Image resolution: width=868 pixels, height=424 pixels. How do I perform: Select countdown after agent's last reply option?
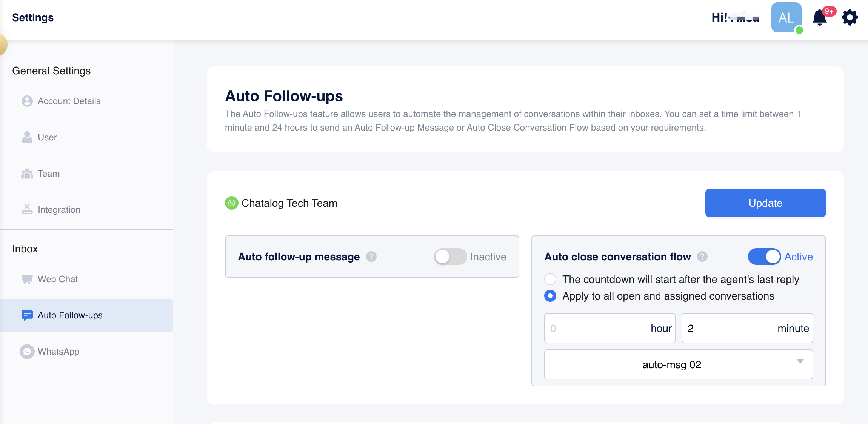(x=550, y=279)
